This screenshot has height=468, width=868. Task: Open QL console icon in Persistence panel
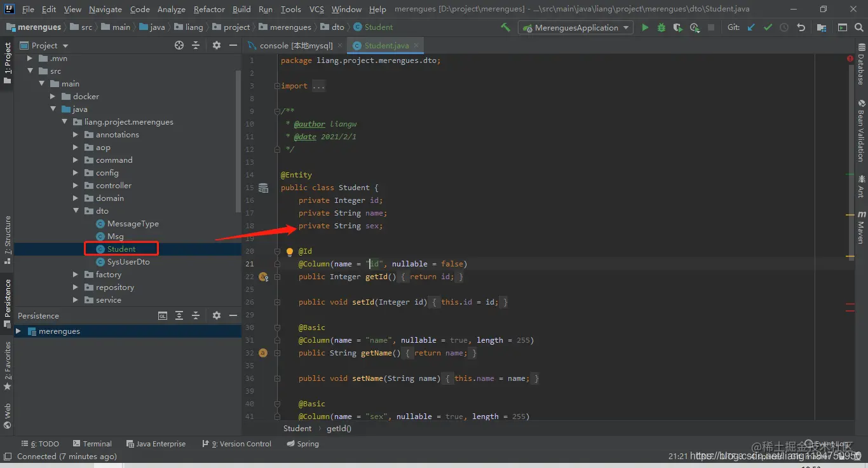pyautogui.click(x=163, y=315)
